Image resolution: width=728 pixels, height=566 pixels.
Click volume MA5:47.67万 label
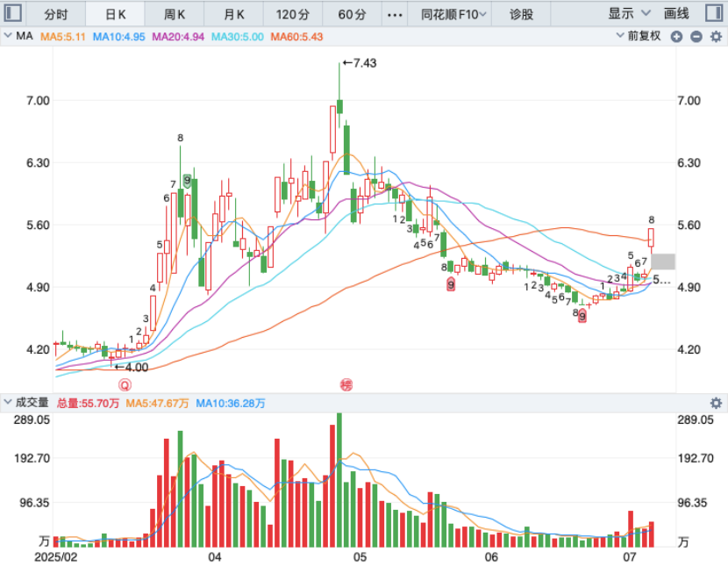pyautogui.click(x=157, y=403)
